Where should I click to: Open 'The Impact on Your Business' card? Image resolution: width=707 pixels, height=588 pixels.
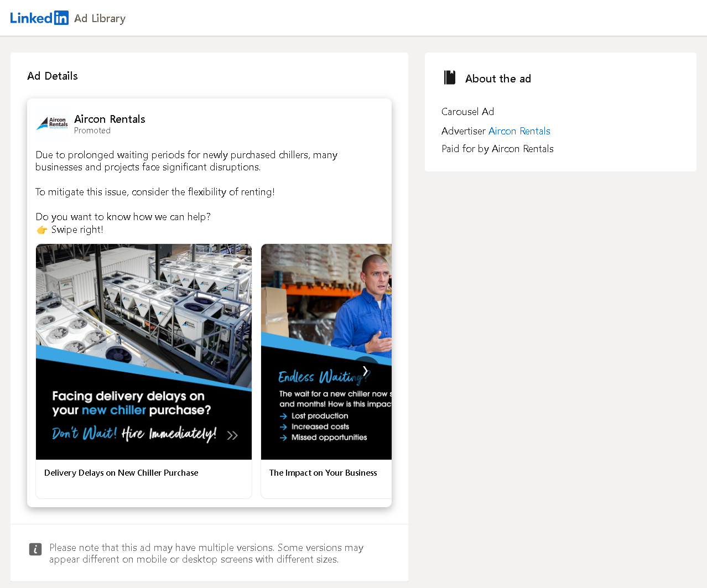[x=323, y=473]
